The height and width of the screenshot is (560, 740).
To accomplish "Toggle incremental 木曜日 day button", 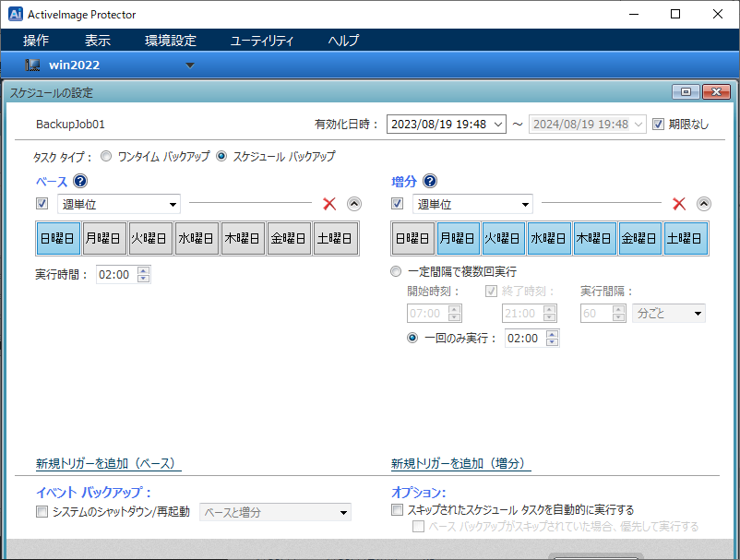I will tap(594, 238).
